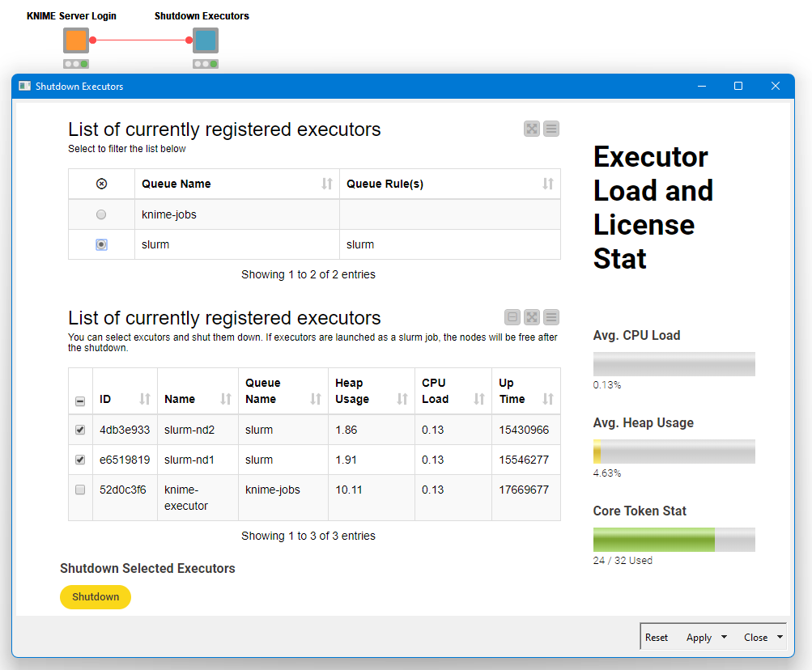Click status traffic light under KNIME Server Login
The width and height of the screenshot is (812, 670).
point(76,64)
